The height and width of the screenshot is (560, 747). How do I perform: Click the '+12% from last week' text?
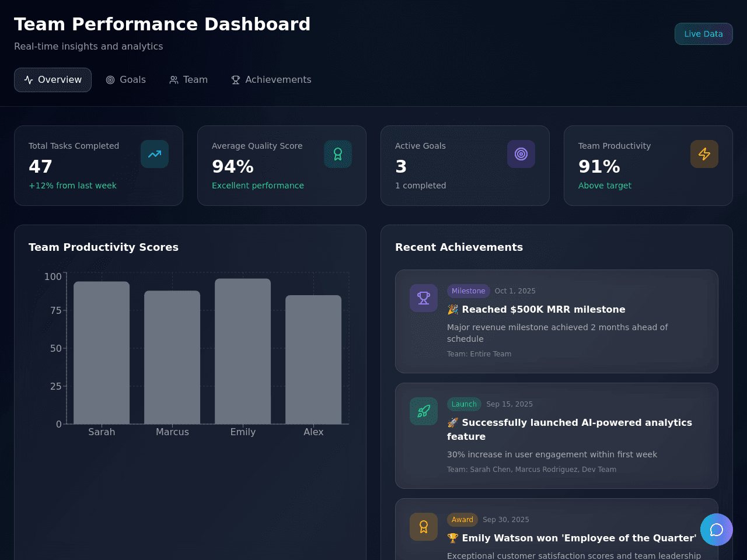[72, 185]
